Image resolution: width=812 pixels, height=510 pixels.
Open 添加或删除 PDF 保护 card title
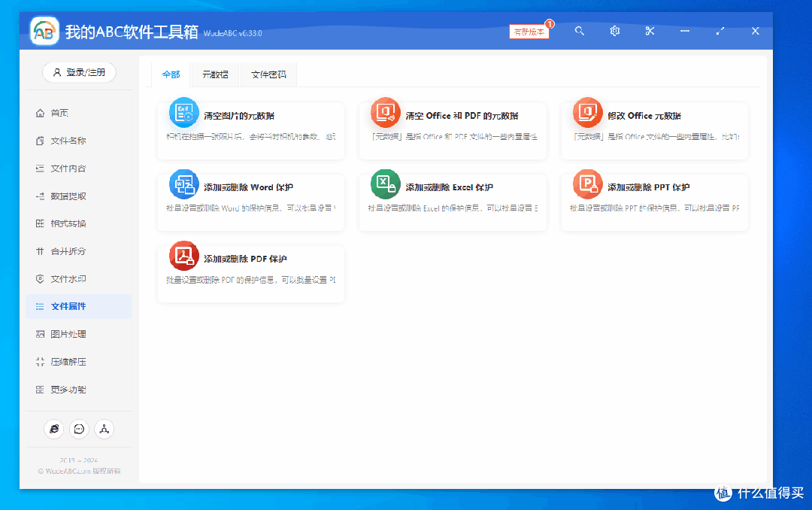click(x=245, y=259)
